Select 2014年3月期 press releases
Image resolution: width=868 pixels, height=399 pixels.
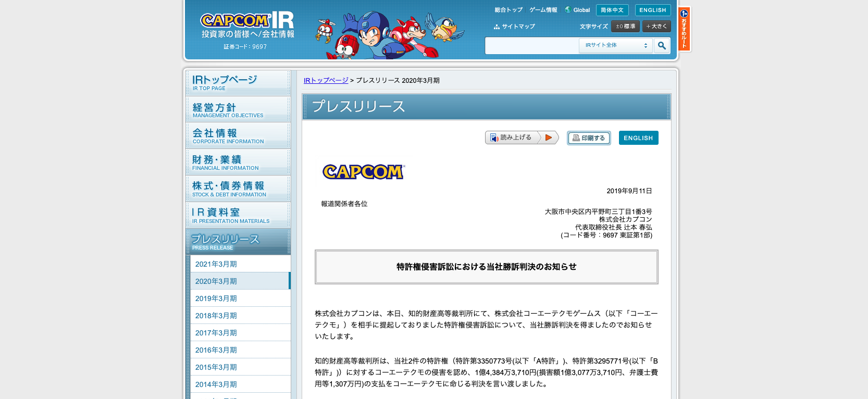coord(240,384)
